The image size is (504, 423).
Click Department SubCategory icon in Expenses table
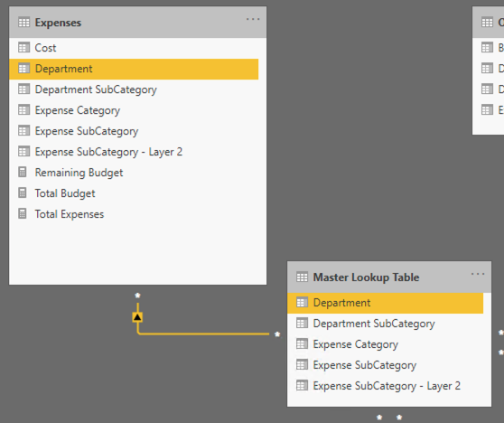[23, 89]
